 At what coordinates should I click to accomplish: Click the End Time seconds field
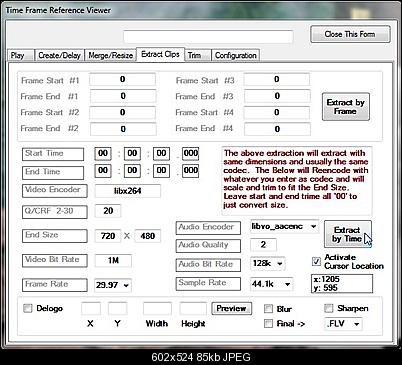pyautogui.click(x=161, y=171)
